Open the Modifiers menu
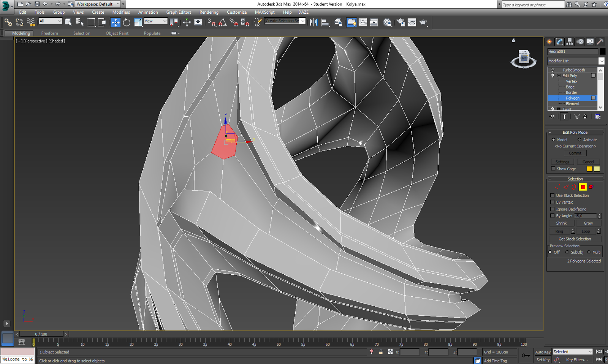This screenshot has width=608, height=364. 121,12
